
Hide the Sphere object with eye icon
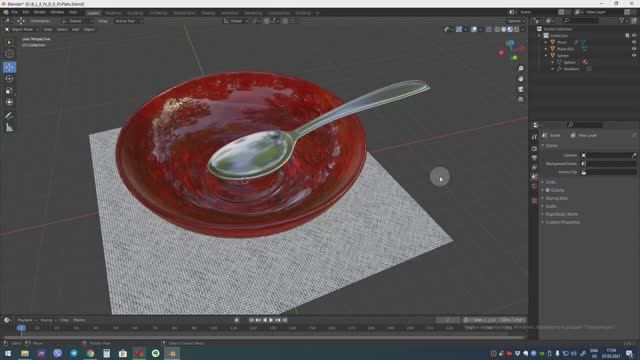634,55
